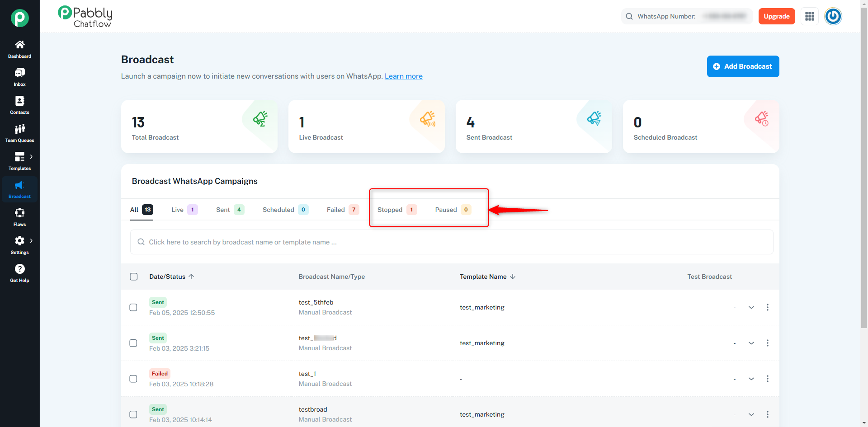This screenshot has width=868, height=427.
Task: Open Team Queues in the sidebar
Action: pyautogui.click(x=19, y=133)
